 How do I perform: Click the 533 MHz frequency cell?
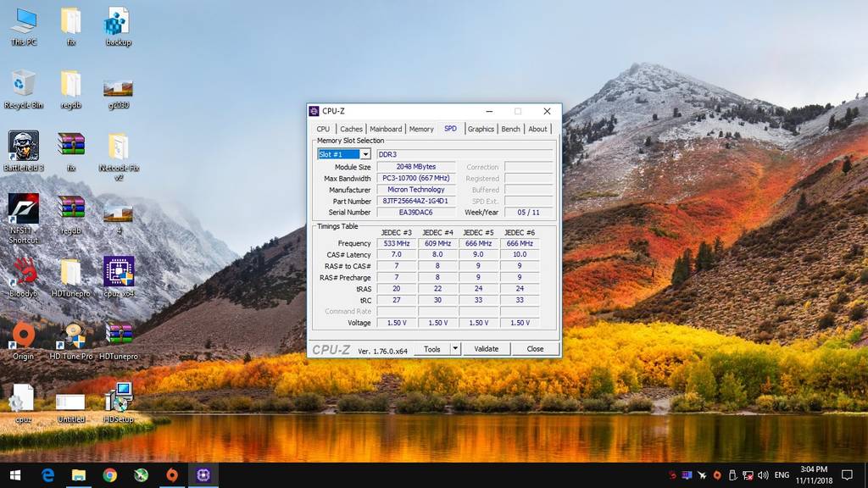[397, 243]
